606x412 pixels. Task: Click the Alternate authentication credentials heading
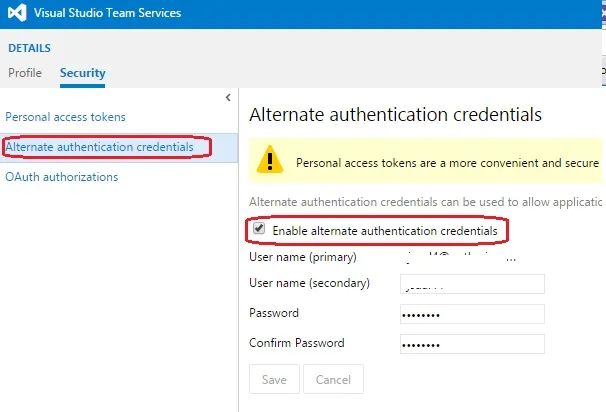[x=395, y=114]
